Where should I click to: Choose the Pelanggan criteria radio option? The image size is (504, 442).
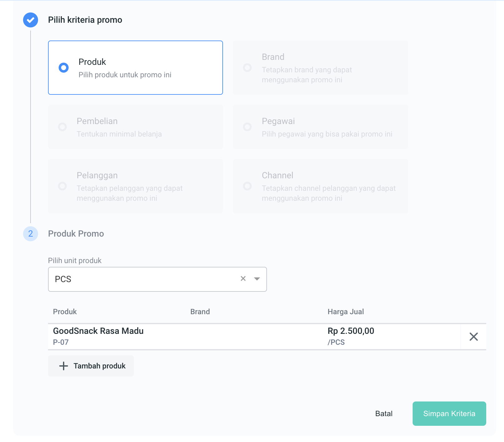(x=62, y=186)
